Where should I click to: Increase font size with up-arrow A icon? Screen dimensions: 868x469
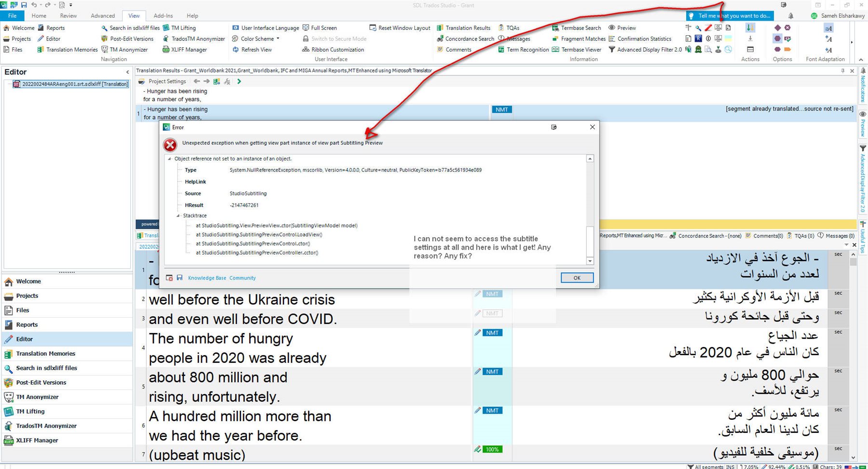[828, 39]
